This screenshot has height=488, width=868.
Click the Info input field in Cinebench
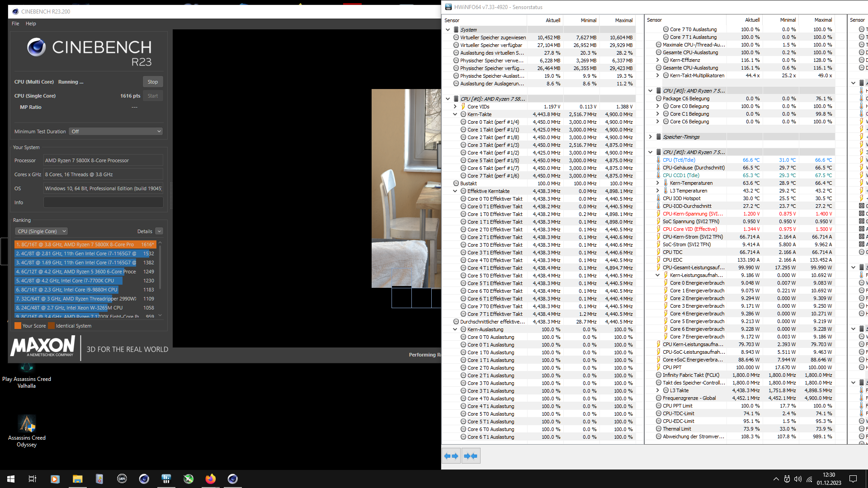tap(103, 202)
